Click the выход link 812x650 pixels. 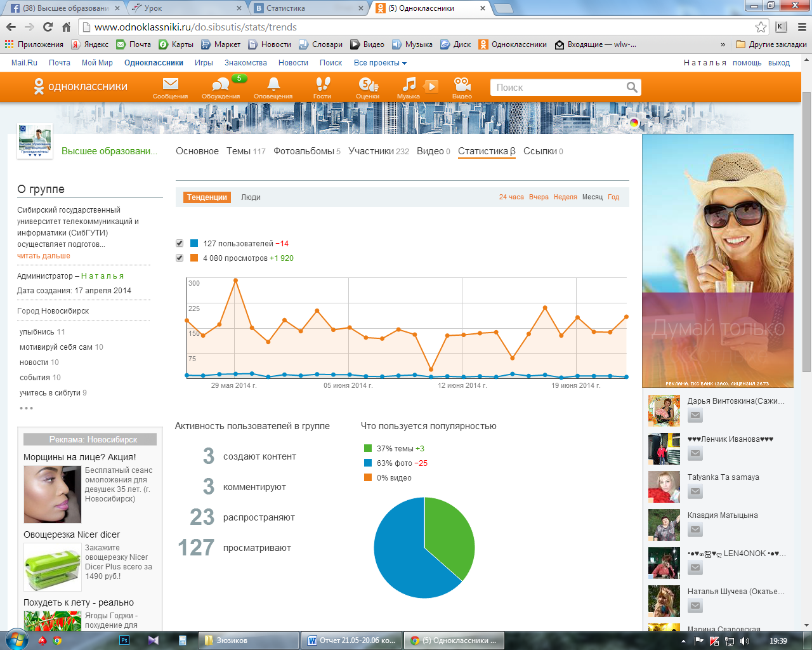pyautogui.click(x=779, y=63)
